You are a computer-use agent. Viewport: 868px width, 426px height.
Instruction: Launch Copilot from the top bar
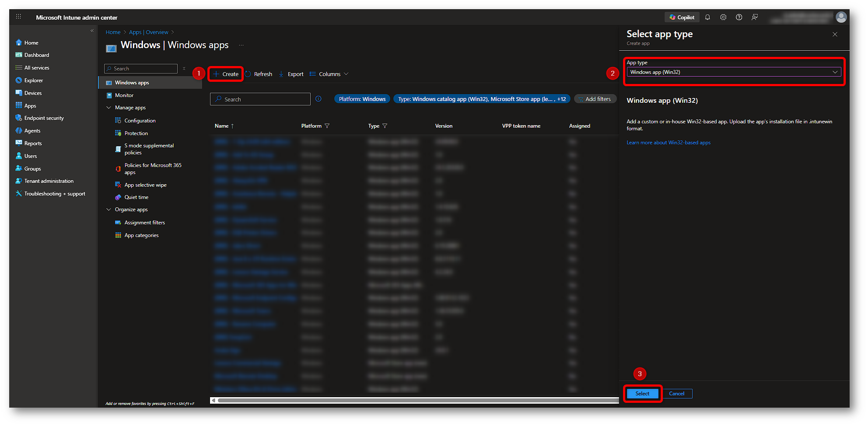682,17
